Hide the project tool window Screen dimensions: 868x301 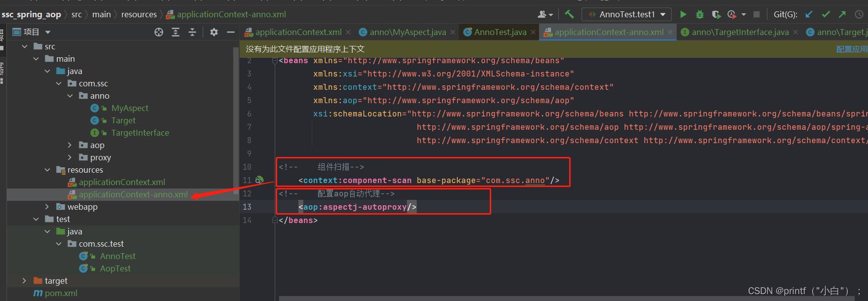pyautogui.click(x=230, y=32)
